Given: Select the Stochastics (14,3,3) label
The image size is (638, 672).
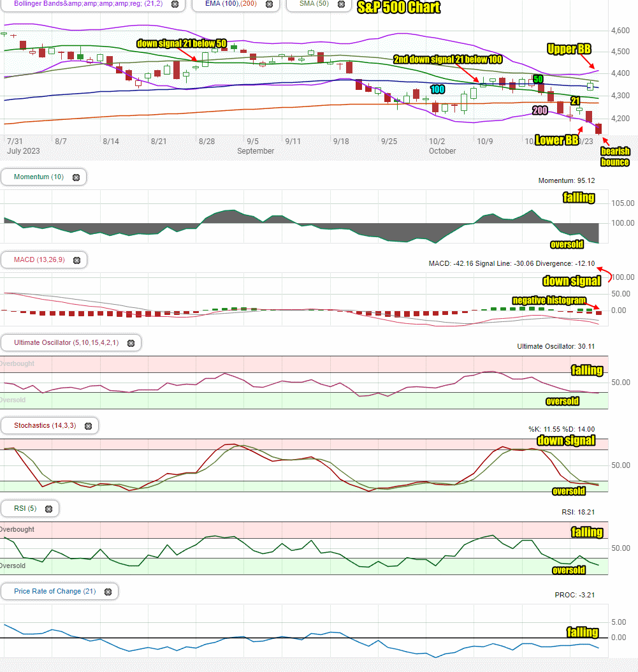Looking at the screenshot, I should pos(45,425).
